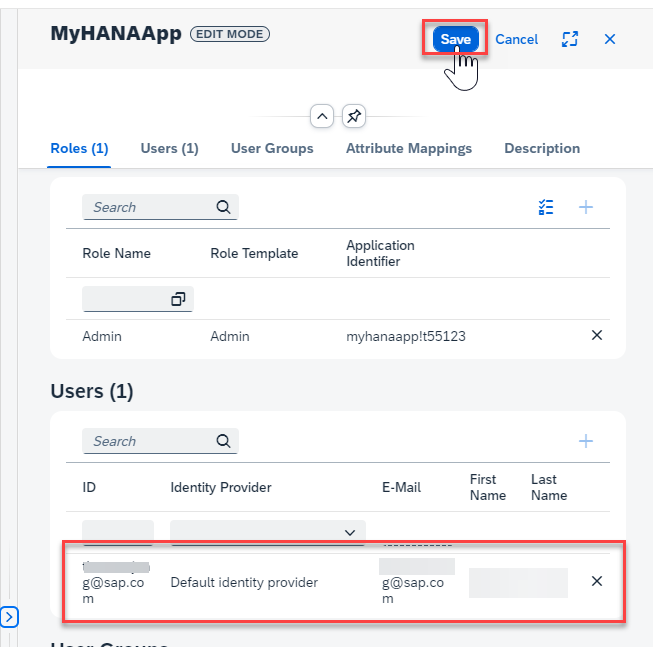Screen dimensions: 653x647
Task: Click Users search magnifier icon
Action: click(x=224, y=441)
